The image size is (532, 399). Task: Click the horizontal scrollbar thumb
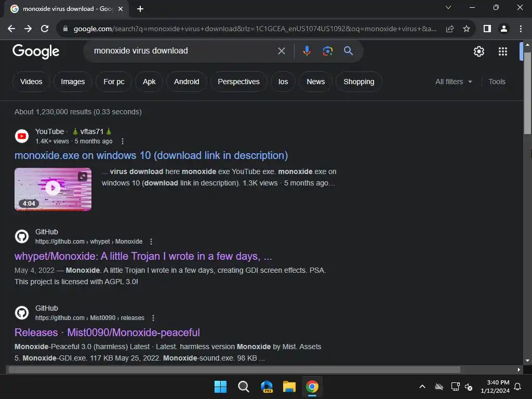coord(234,369)
